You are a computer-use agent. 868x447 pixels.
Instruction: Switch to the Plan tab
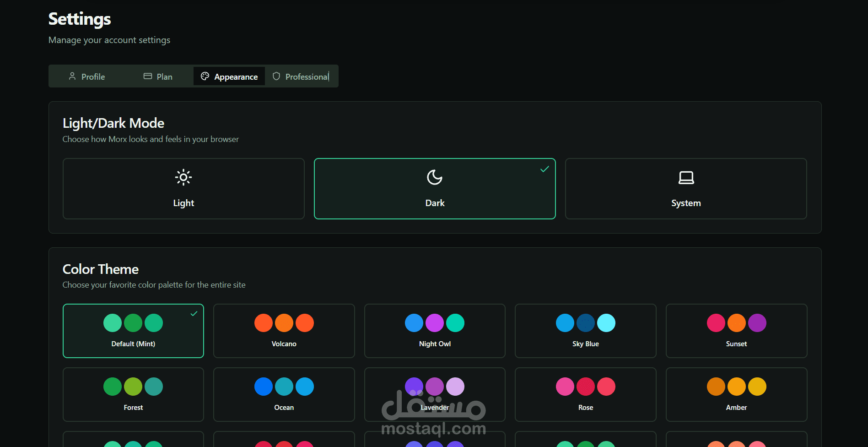pos(158,76)
